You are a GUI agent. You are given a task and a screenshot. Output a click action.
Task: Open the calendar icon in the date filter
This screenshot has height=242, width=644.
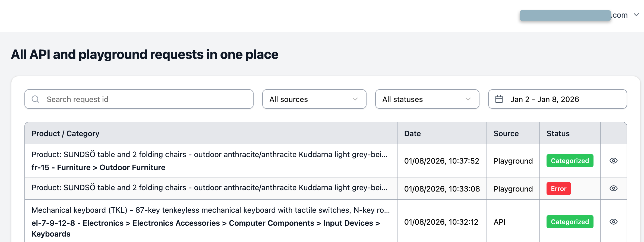499,99
